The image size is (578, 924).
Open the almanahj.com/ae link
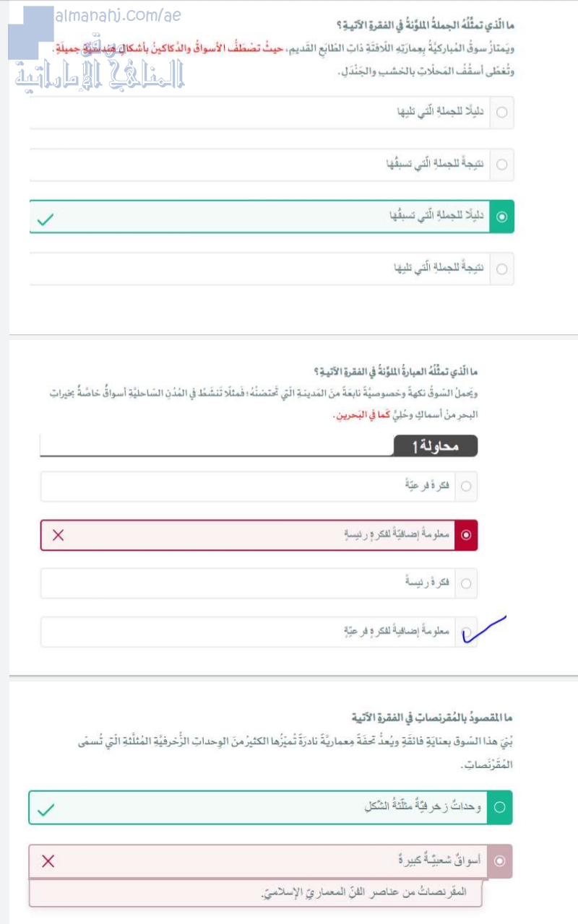tap(118, 15)
